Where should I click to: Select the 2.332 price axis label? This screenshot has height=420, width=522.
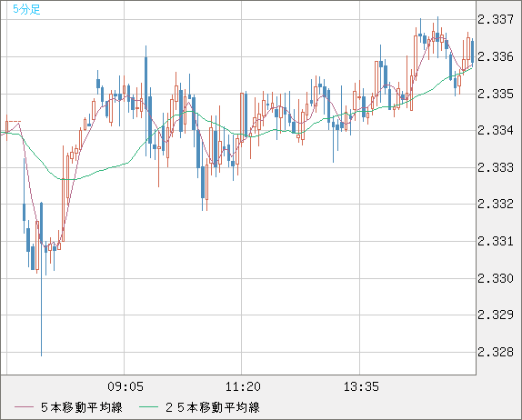click(x=496, y=204)
